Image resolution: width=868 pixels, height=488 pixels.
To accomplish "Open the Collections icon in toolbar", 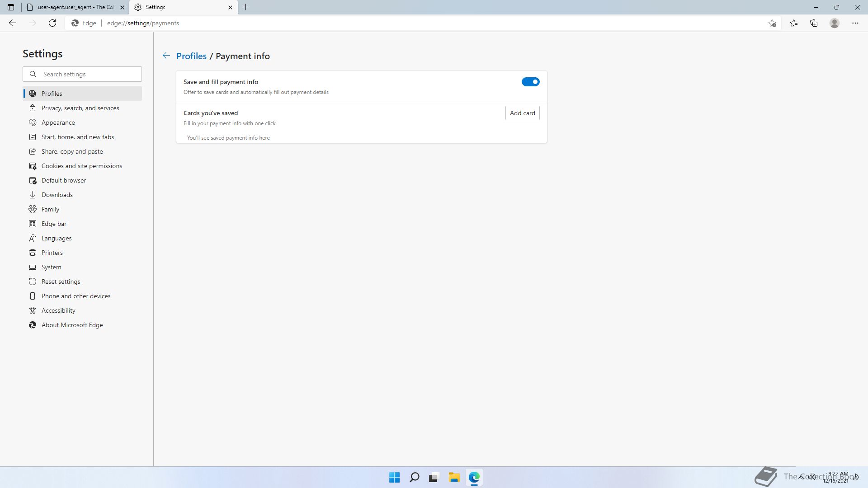I will (x=814, y=23).
